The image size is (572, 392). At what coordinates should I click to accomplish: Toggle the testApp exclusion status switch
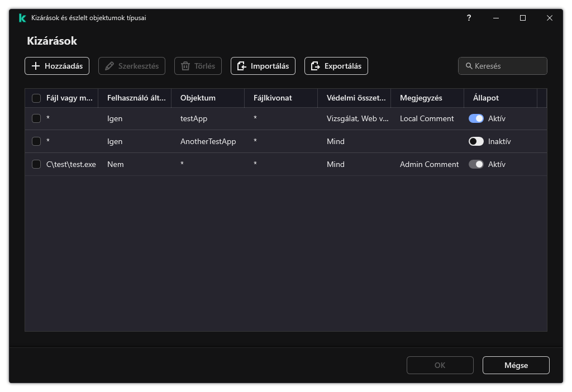(476, 118)
